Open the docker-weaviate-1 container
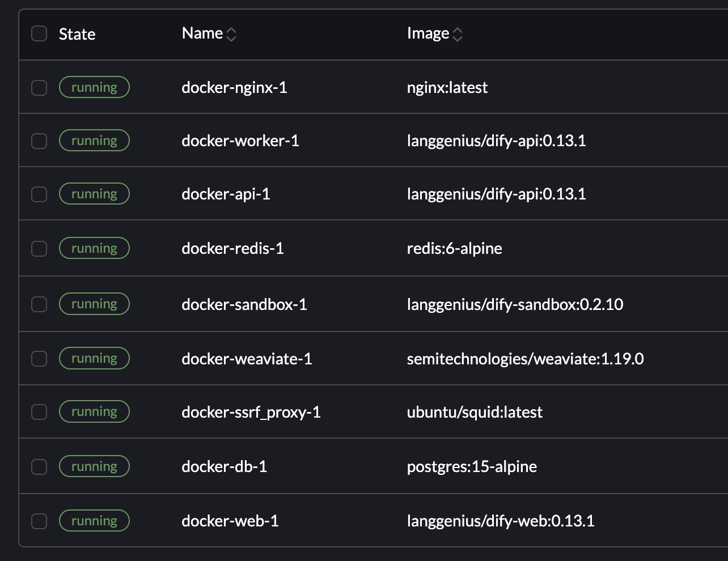This screenshot has height=561, width=728. [247, 359]
